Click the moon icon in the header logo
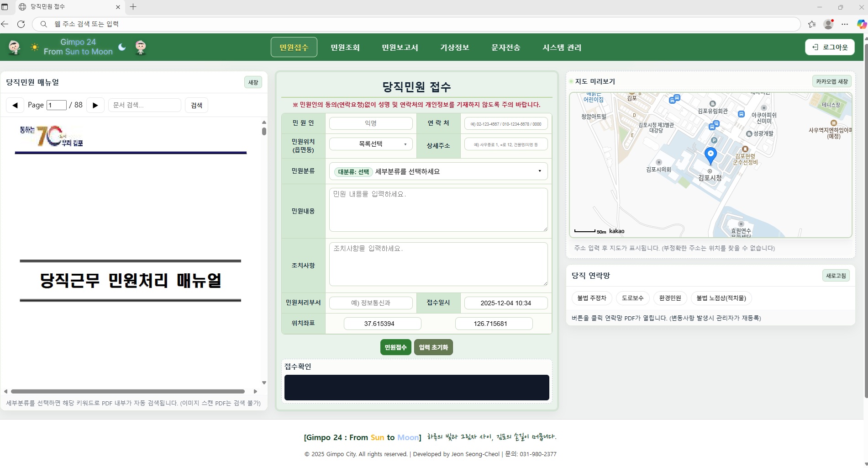The width and height of the screenshot is (868, 468). click(121, 47)
